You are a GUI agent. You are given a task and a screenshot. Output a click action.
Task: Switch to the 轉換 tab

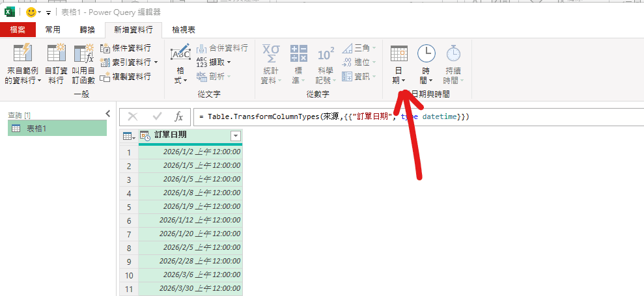pyautogui.click(x=87, y=29)
